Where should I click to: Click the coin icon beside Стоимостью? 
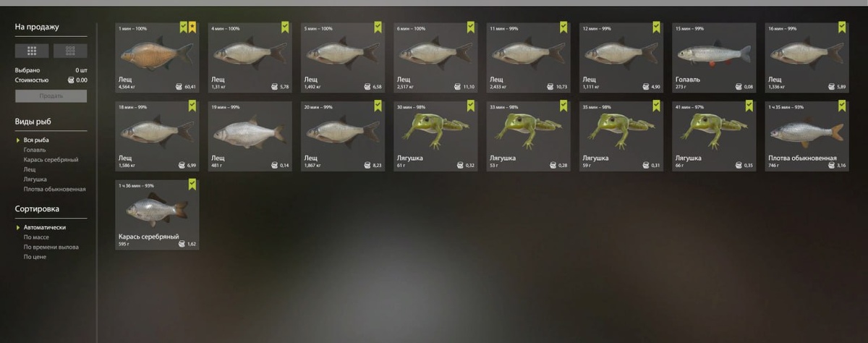(x=70, y=80)
